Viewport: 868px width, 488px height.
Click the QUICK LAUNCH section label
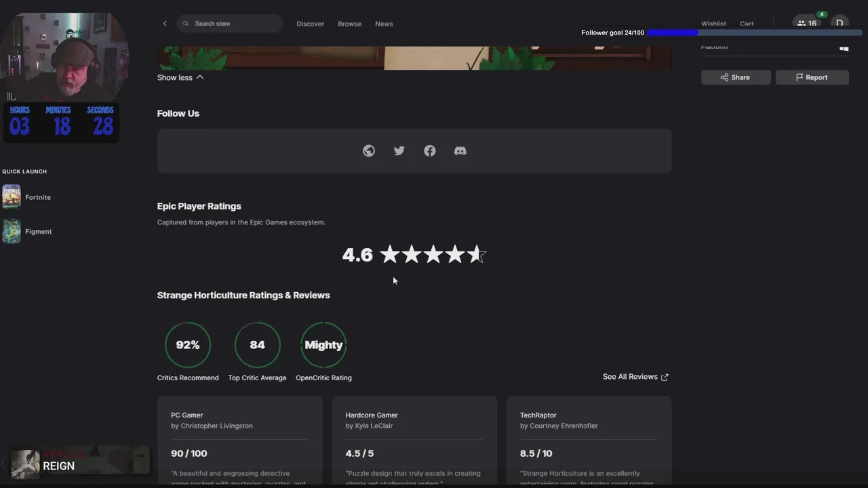click(x=24, y=171)
